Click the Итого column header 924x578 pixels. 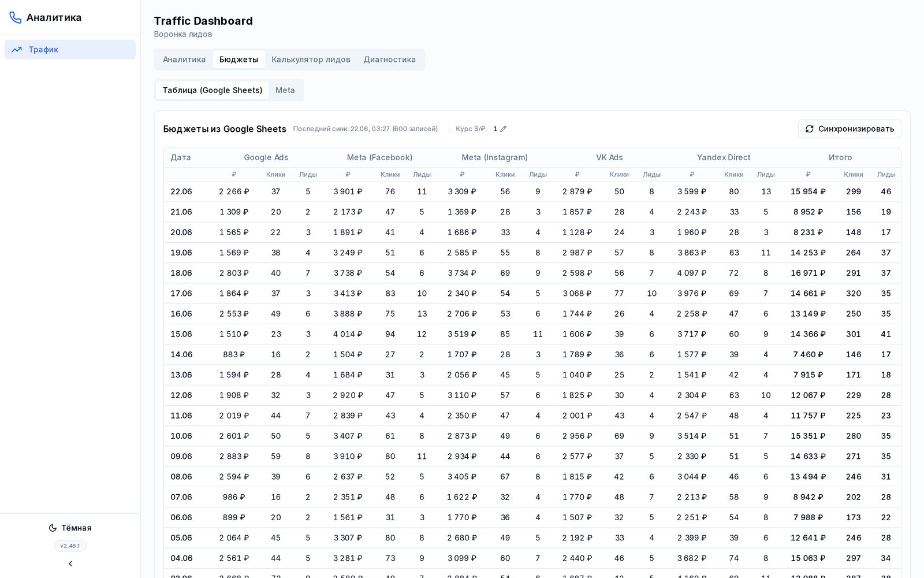840,157
